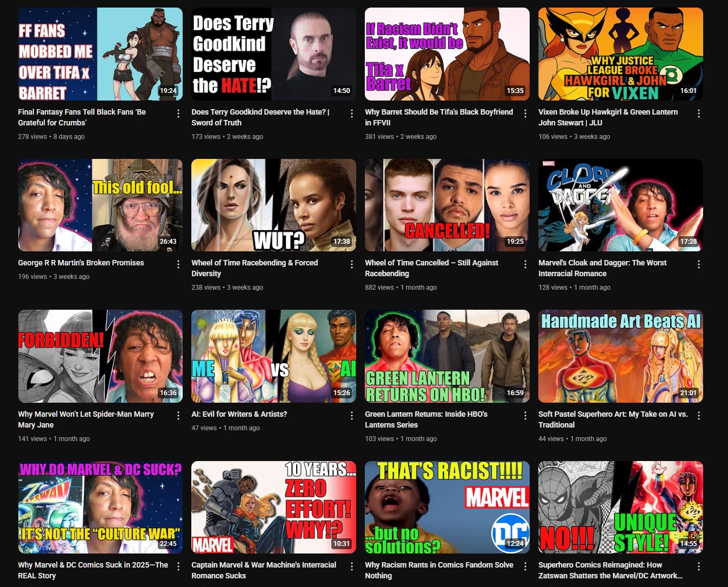The height and width of the screenshot is (587, 728).
Task: Click '278 views • 8 days ago' text
Action: 51,137
